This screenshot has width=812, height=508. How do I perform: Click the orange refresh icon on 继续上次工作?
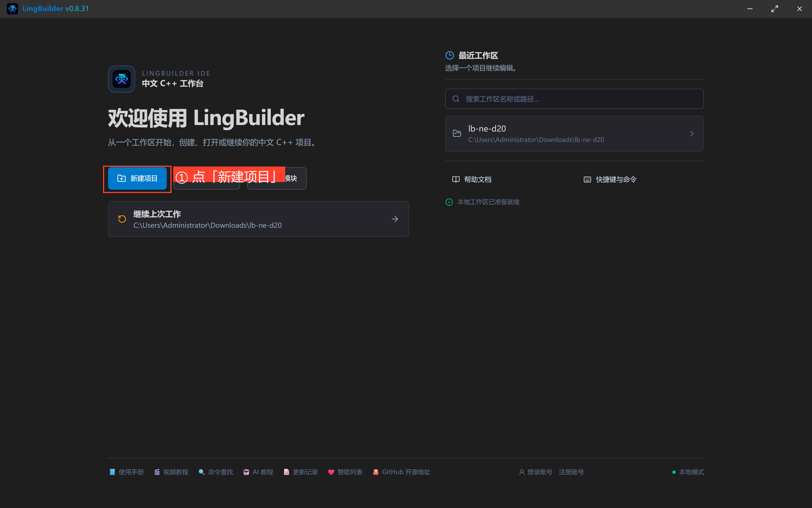point(122,219)
